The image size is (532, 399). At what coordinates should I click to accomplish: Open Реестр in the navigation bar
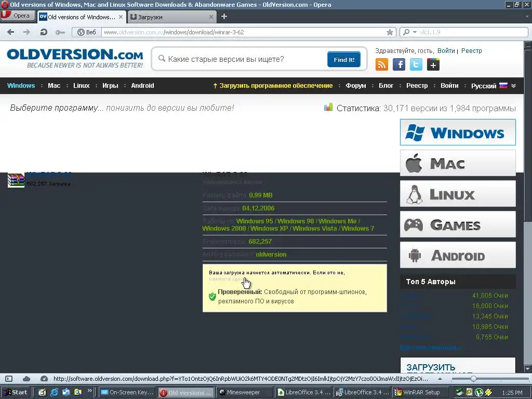417,86
